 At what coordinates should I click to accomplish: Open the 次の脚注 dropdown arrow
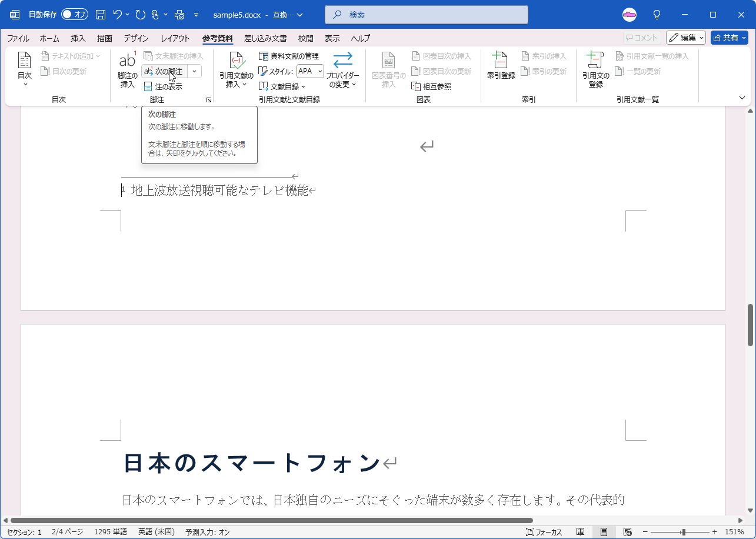(194, 71)
